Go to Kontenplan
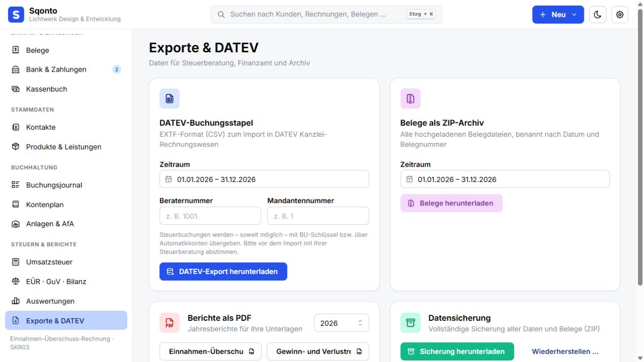This screenshot has height=362, width=644. 66,204
